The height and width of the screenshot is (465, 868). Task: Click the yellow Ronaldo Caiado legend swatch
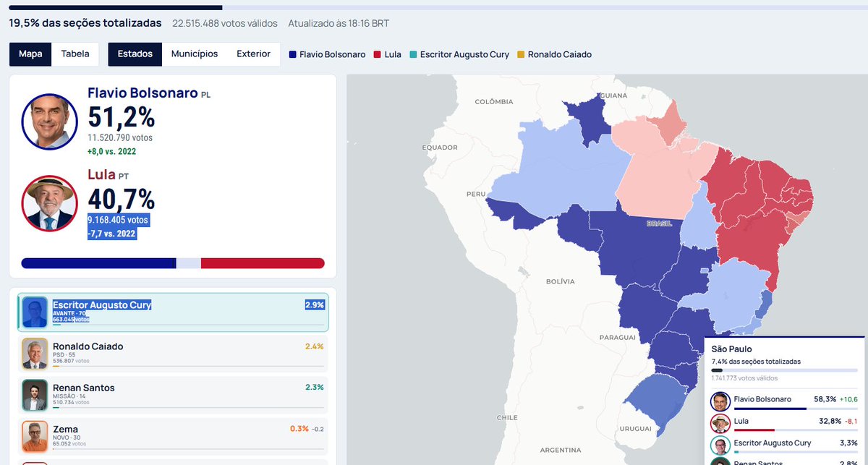(521, 55)
